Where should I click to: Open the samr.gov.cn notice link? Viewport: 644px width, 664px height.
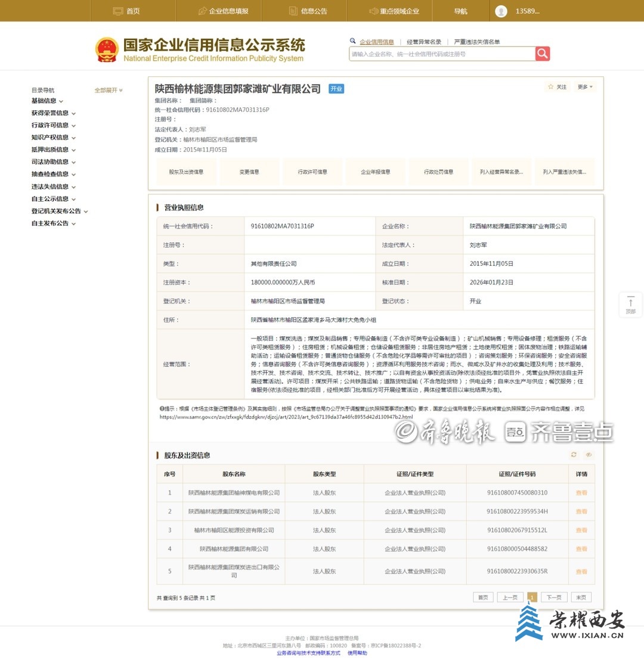click(286, 417)
